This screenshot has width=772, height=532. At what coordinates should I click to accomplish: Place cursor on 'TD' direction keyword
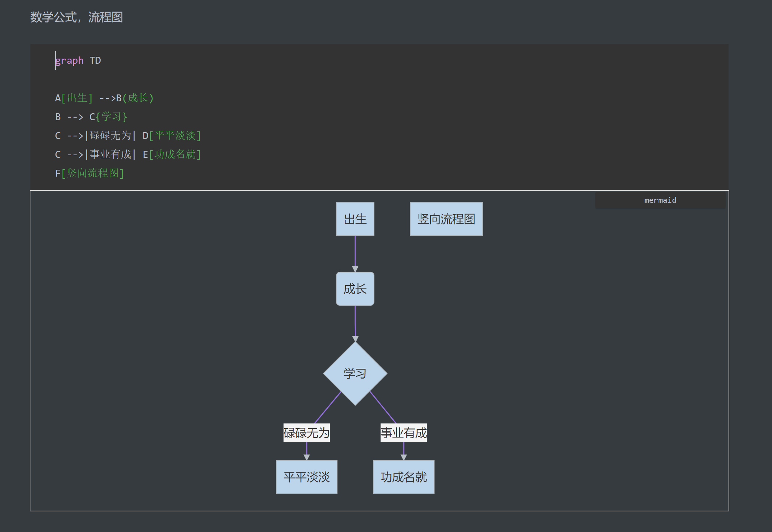95,60
